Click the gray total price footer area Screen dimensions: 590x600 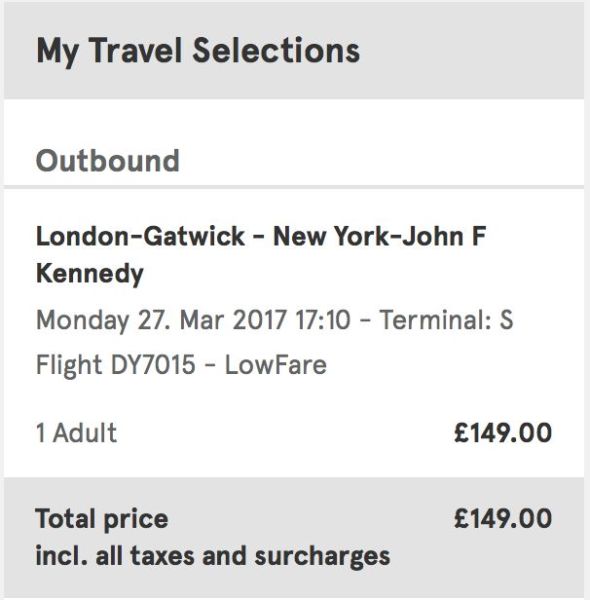coord(294,537)
